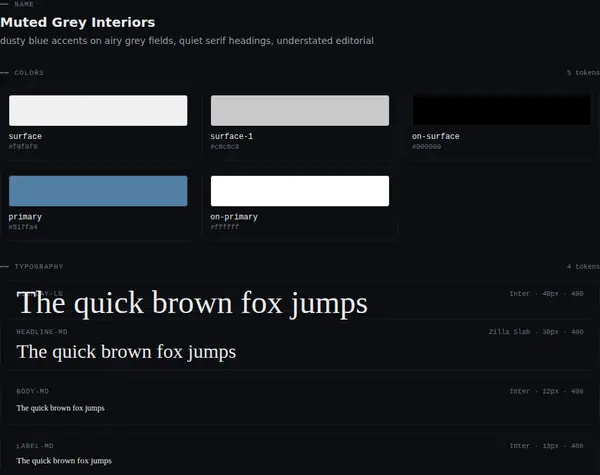Click the '5 tokens' count in Colors
Screen dimensions: 600x475
[x=583, y=73]
